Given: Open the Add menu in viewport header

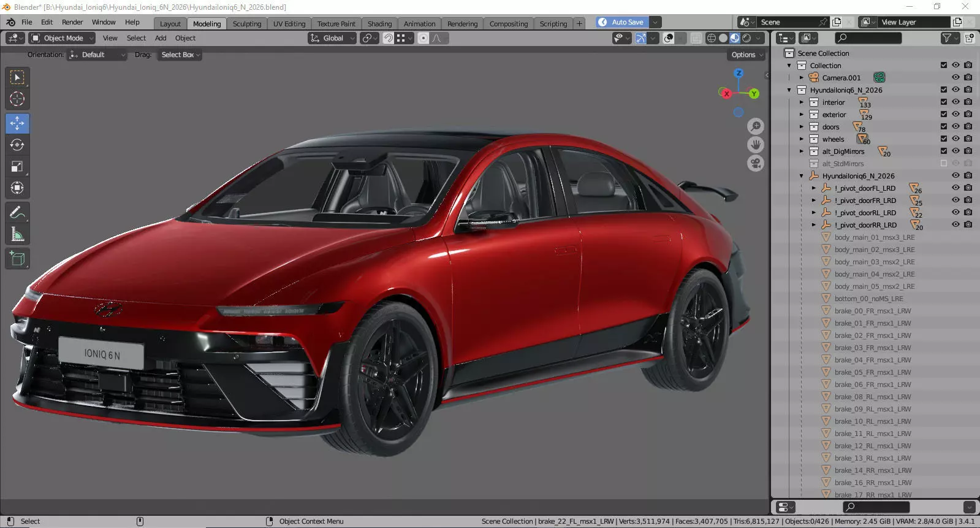Looking at the screenshot, I should pos(161,38).
